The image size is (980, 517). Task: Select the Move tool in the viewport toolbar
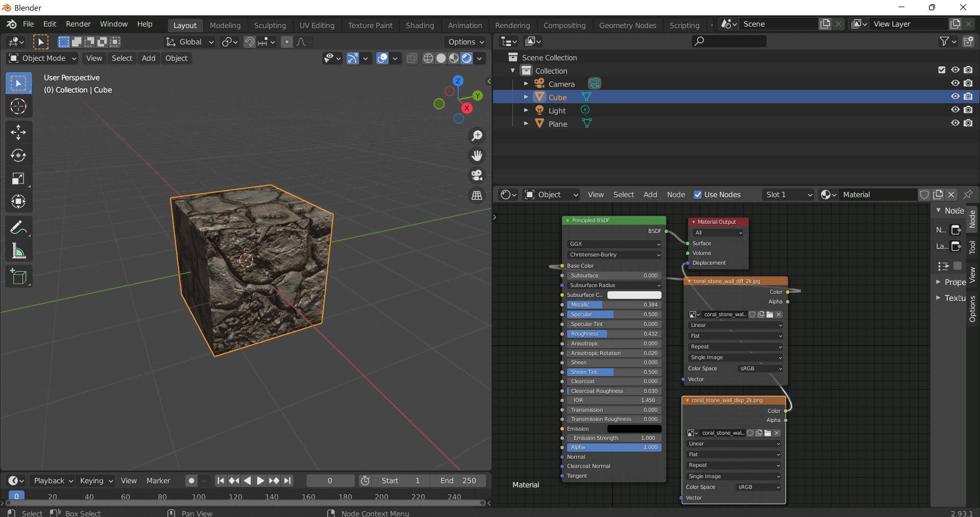point(18,132)
